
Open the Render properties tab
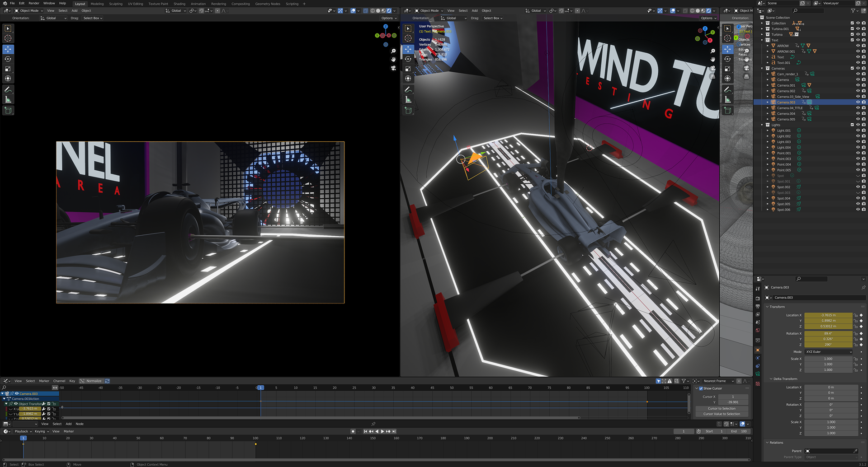point(758,298)
